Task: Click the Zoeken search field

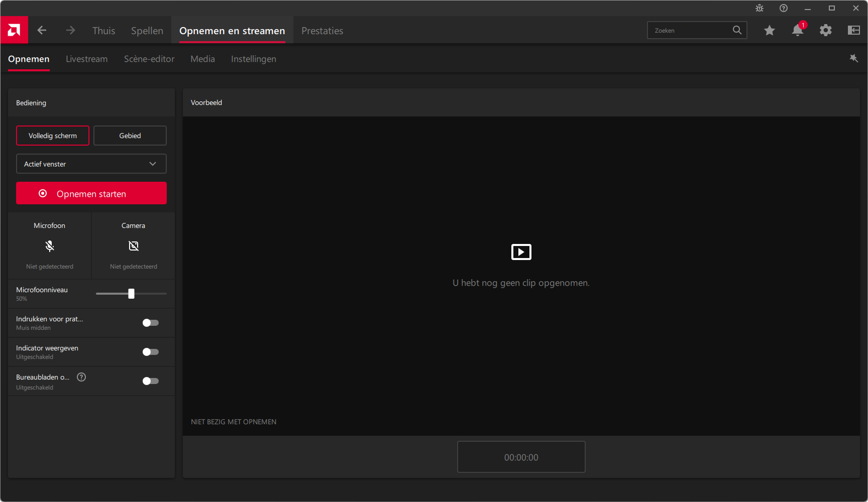Action: pos(691,30)
